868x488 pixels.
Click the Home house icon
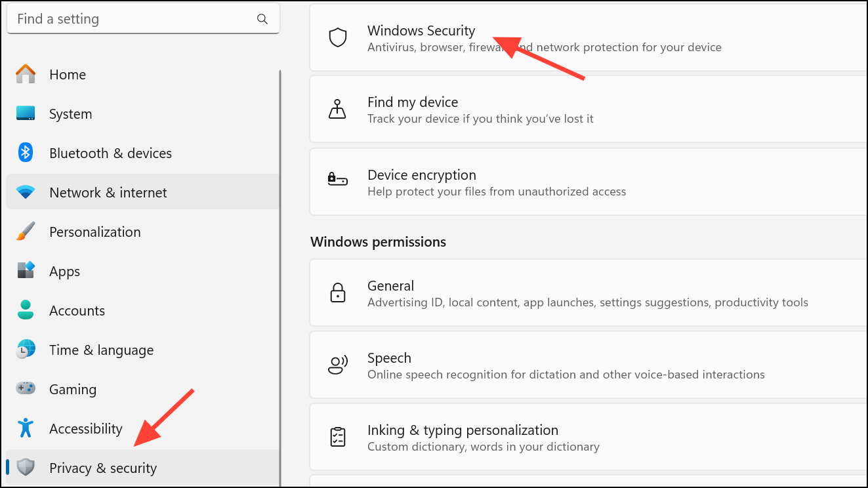26,74
